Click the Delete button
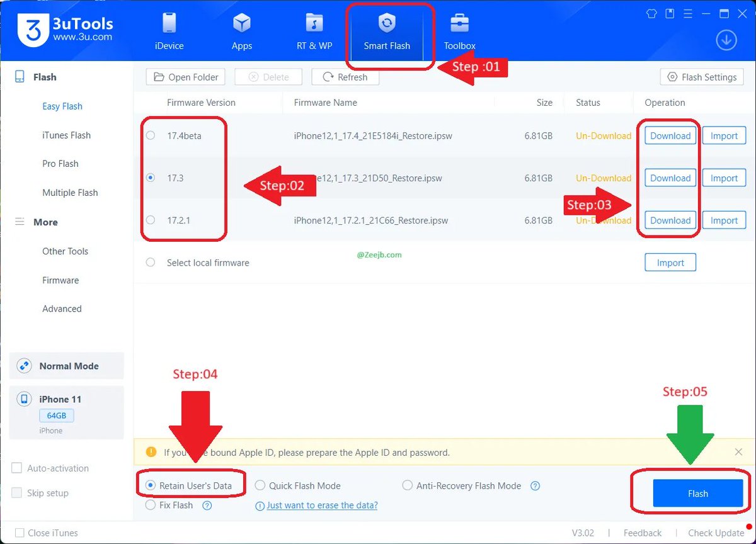Image resolution: width=756 pixels, height=544 pixels. coord(268,77)
